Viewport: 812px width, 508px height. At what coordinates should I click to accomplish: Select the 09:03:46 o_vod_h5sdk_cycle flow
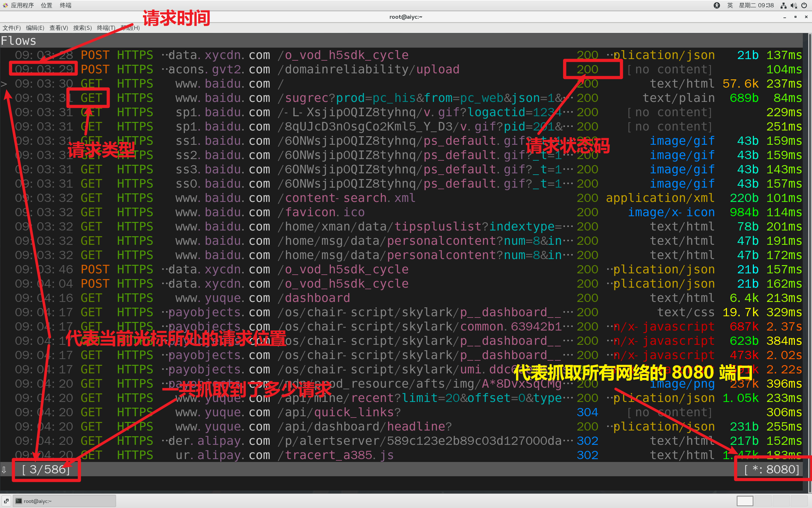click(401, 270)
